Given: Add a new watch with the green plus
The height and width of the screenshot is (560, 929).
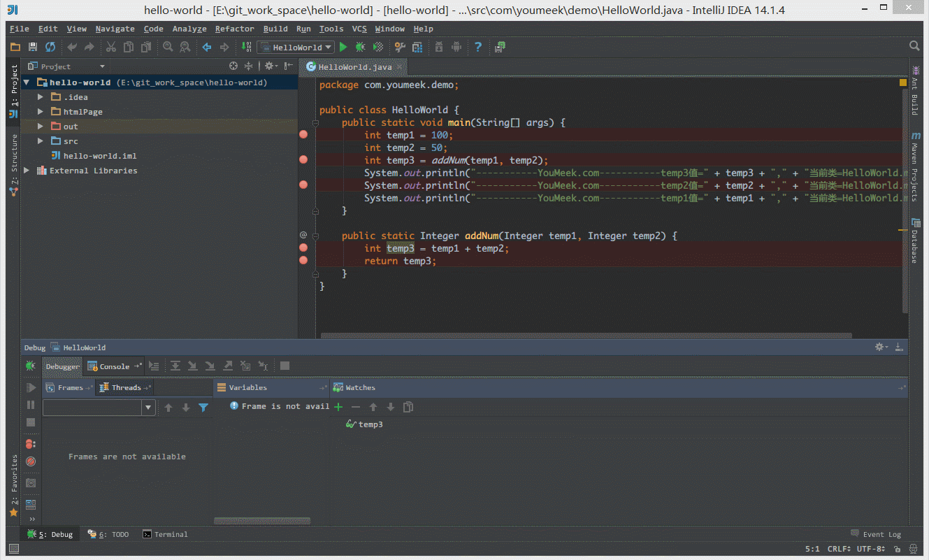Looking at the screenshot, I should [338, 407].
